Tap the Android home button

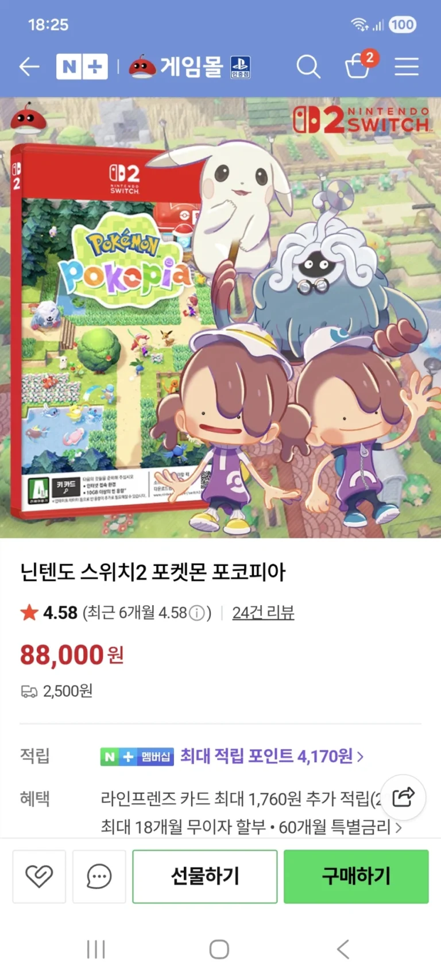click(x=219, y=949)
